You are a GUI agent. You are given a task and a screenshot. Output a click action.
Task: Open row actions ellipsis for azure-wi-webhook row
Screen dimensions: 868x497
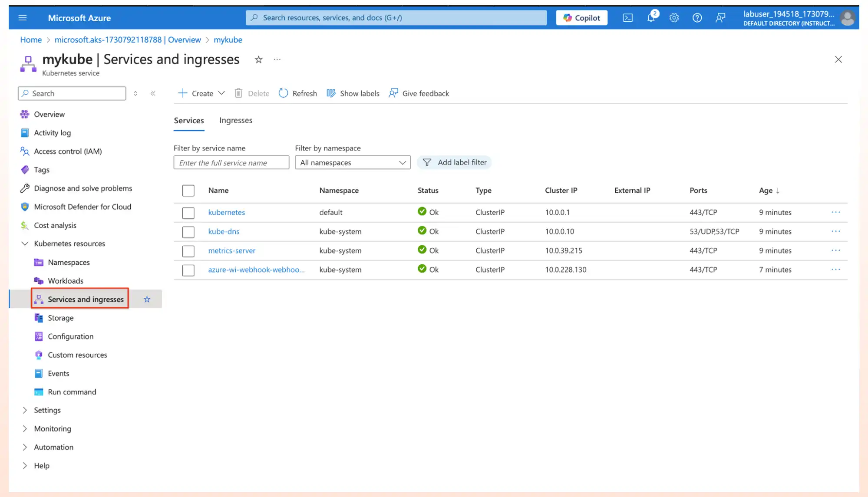click(x=836, y=270)
